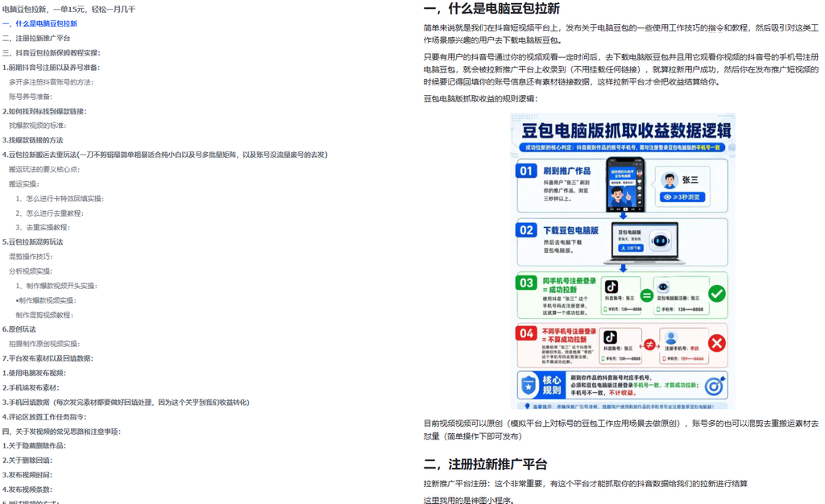The image size is (825, 504).
Task: Click the paragraph starting 简单来说就是我们在抖音短视频平台上
Action: point(621,34)
